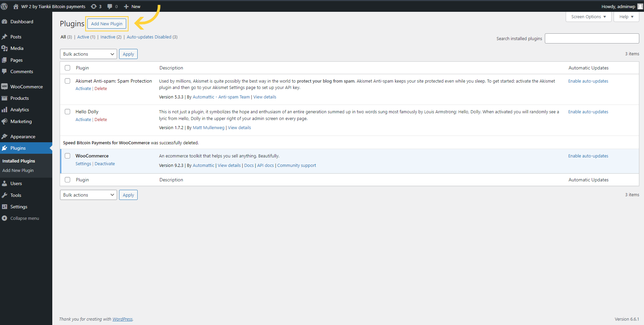Viewport: 644px width, 325px height.
Task: Open the WordPress logo menu
Action: [4, 6]
